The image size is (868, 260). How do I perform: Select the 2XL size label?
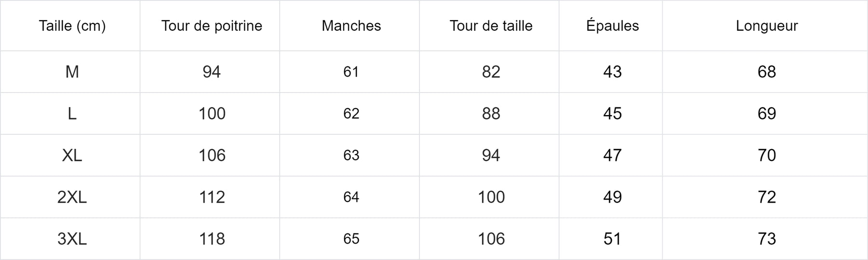(x=72, y=197)
